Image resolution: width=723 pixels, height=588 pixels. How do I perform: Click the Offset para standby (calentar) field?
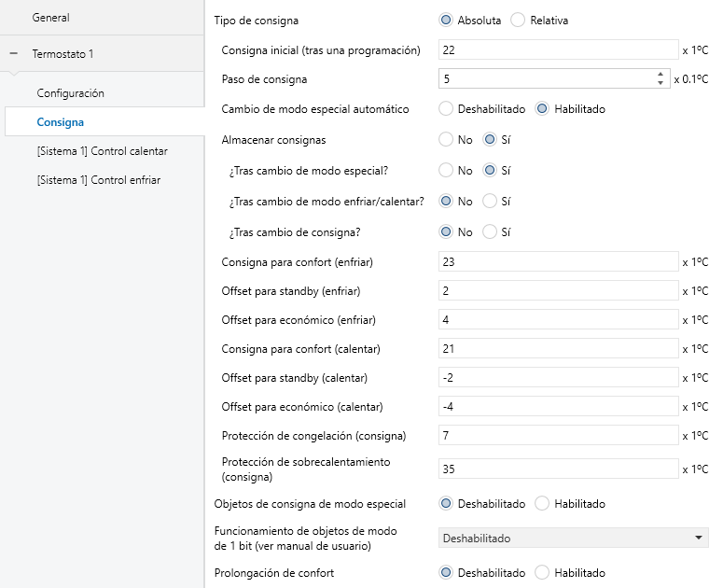[x=559, y=378]
